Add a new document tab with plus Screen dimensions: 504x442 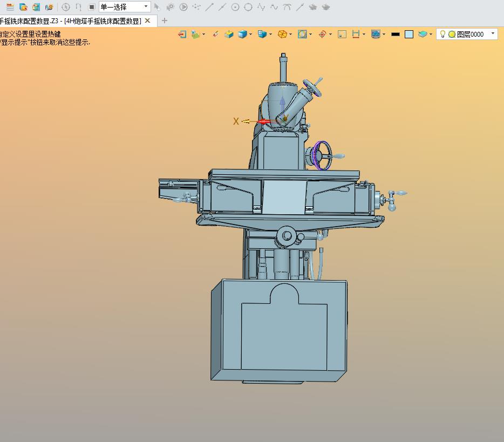click(x=165, y=21)
